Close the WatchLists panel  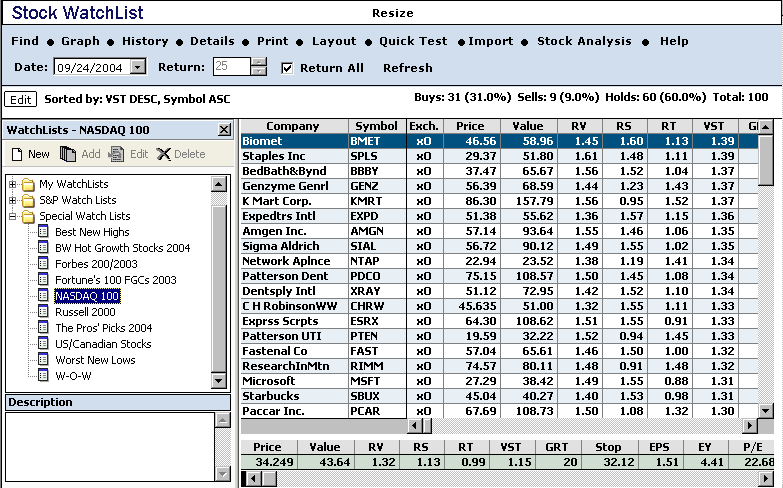tap(225, 130)
